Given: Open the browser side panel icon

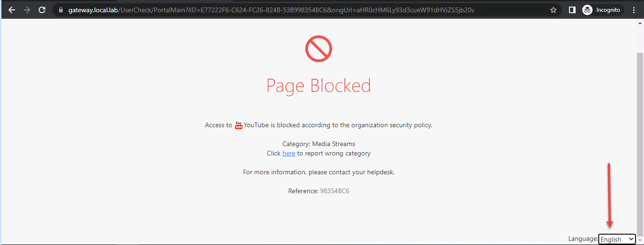Looking at the screenshot, I should tap(572, 10).
